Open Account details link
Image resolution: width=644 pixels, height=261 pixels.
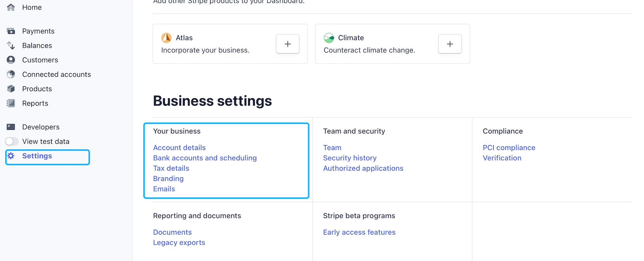coord(179,148)
